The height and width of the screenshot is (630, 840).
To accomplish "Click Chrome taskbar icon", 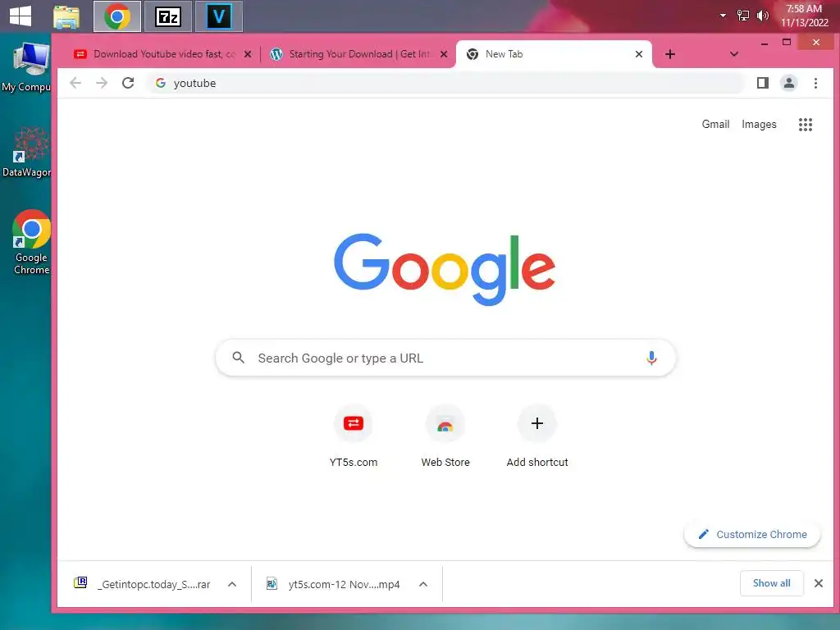I will click(x=117, y=16).
